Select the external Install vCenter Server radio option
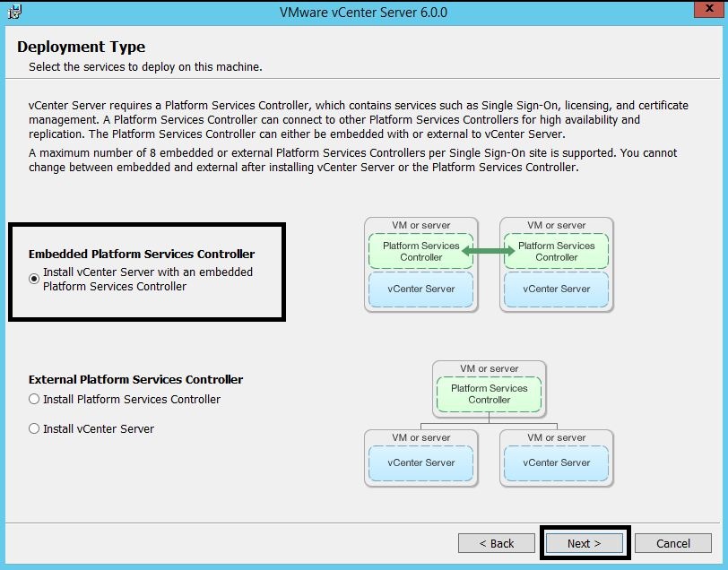Image resolution: width=728 pixels, height=570 pixels. [x=34, y=429]
